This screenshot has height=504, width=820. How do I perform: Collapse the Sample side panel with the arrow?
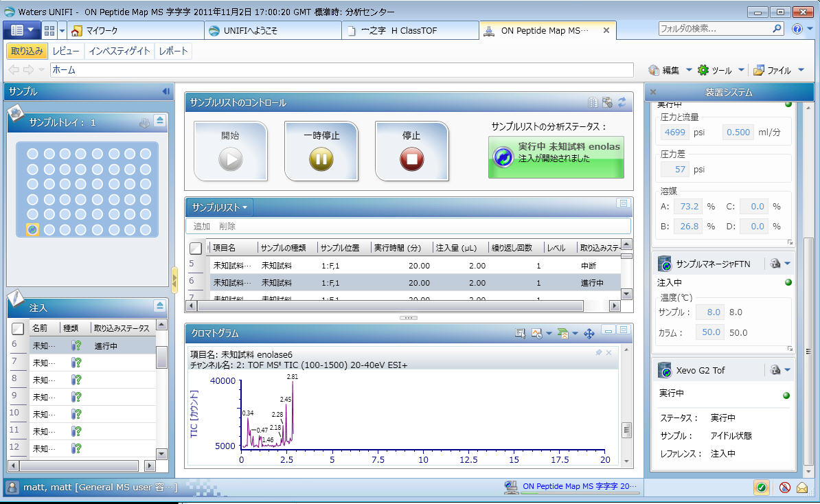[x=166, y=91]
